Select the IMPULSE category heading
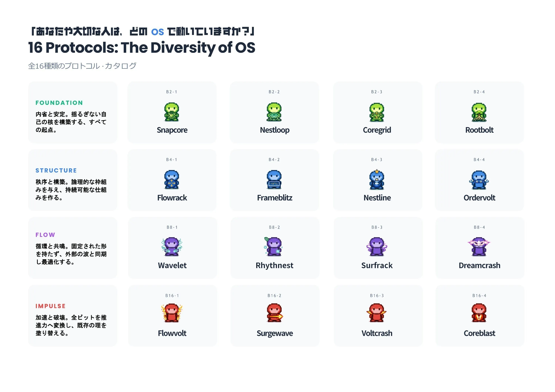This screenshot has height=392, width=555. coord(51,306)
